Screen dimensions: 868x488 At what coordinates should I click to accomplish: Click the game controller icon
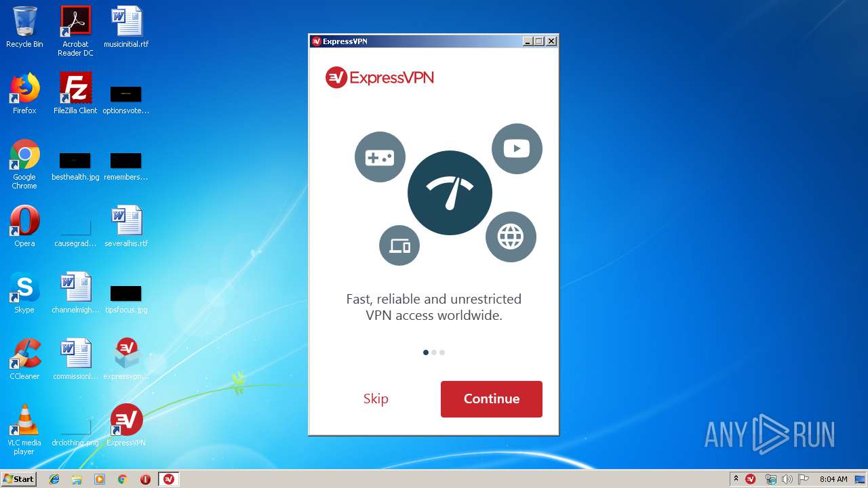380,157
